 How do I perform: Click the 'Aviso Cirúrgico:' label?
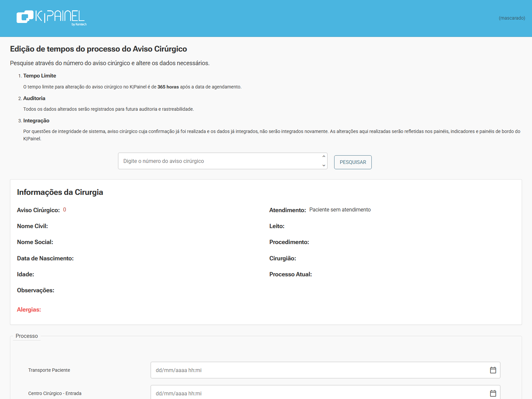pos(38,210)
